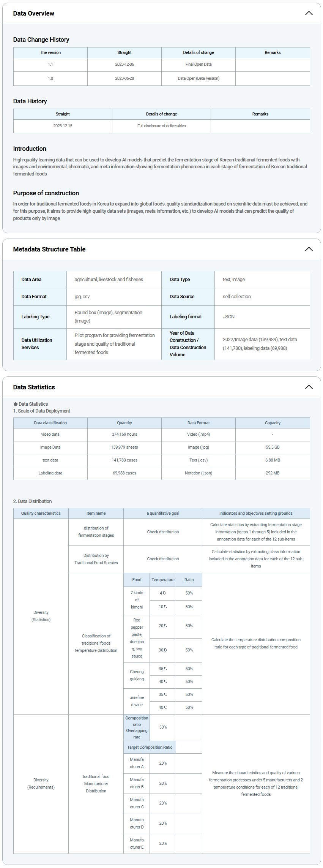Click the bullet dot before Data Statistics
This screenshot has height=868, width=323.
tap(16, 404)
